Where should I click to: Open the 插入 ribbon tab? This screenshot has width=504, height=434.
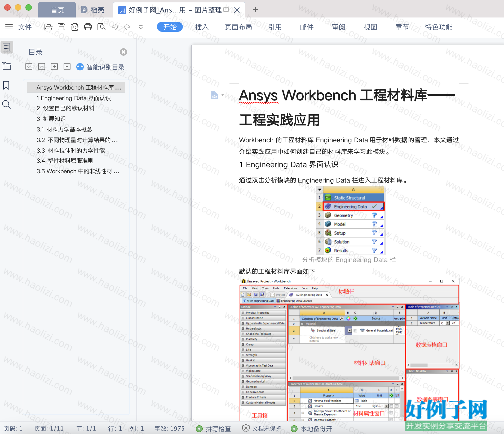(202, 27)
